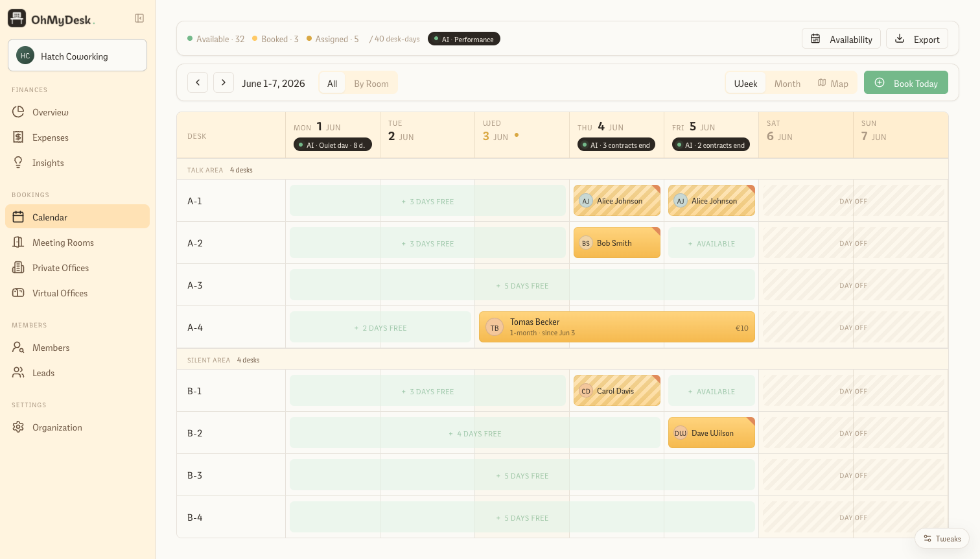The height and width of the screenshot is (559, 980).
Task: Click the Talk Area section header
Action: pos(563,169)
